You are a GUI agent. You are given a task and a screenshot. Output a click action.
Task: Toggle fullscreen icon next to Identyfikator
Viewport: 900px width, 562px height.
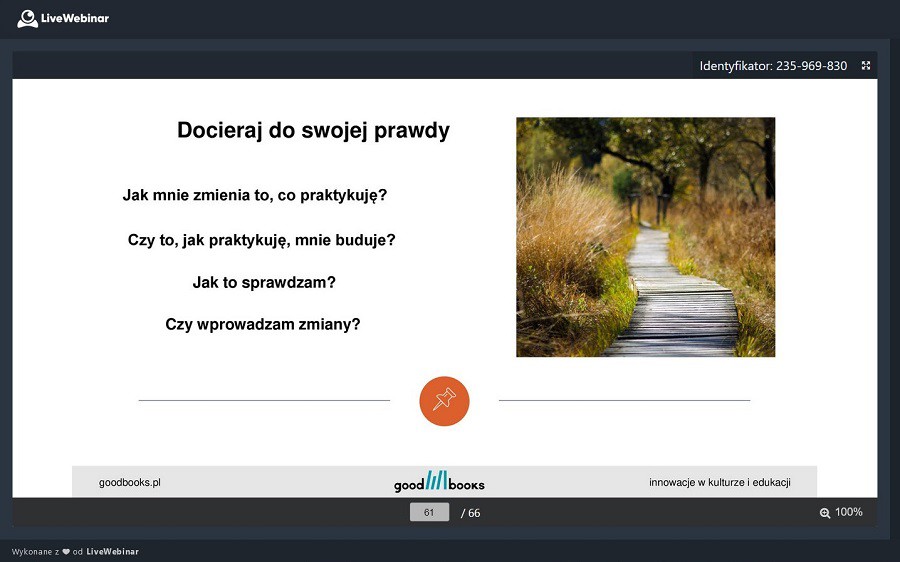pyautogui.click(x=866, y=65)
